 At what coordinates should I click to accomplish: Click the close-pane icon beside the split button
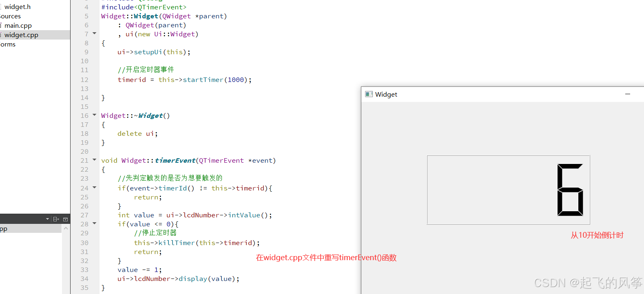(65, 219)
